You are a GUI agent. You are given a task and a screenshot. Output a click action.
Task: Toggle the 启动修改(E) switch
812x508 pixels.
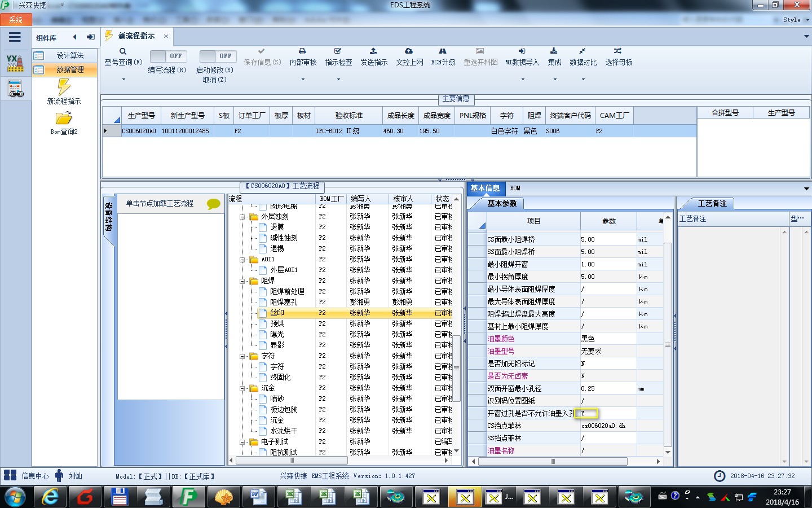point(217,56)
